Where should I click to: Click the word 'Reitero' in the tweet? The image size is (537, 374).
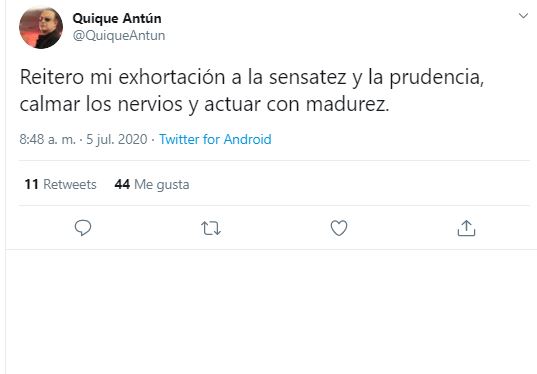(52, 77)
